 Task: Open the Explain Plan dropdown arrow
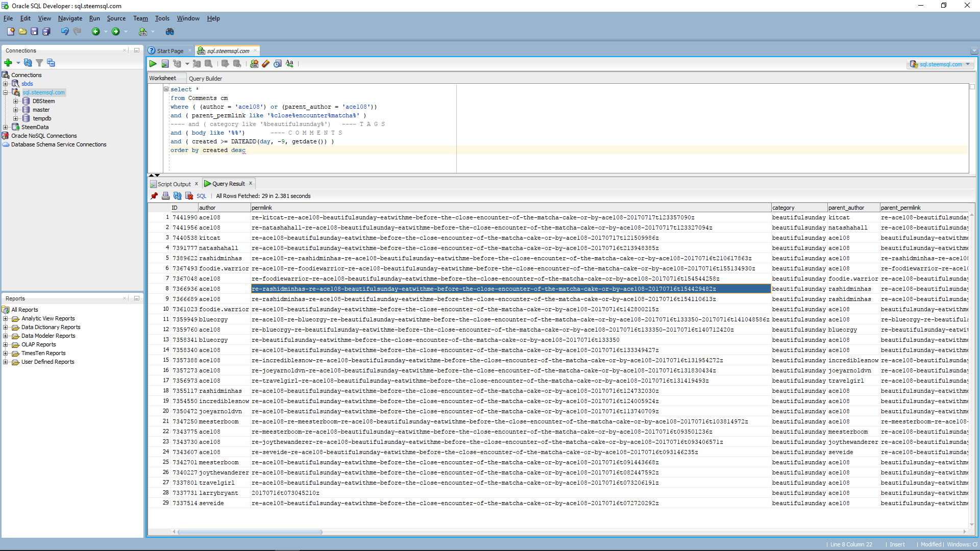coord(187,64)
